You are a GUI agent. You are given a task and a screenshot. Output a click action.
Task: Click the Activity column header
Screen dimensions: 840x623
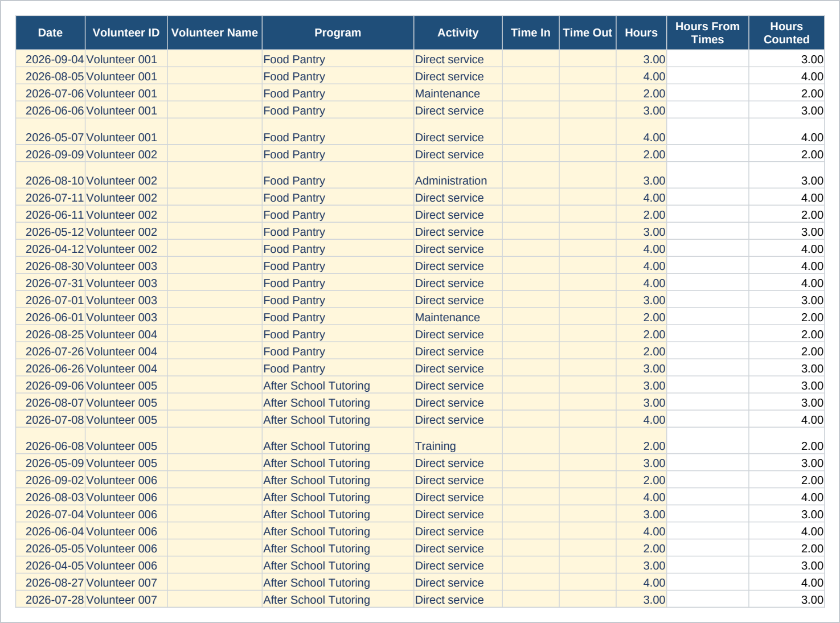coord(458,33)
